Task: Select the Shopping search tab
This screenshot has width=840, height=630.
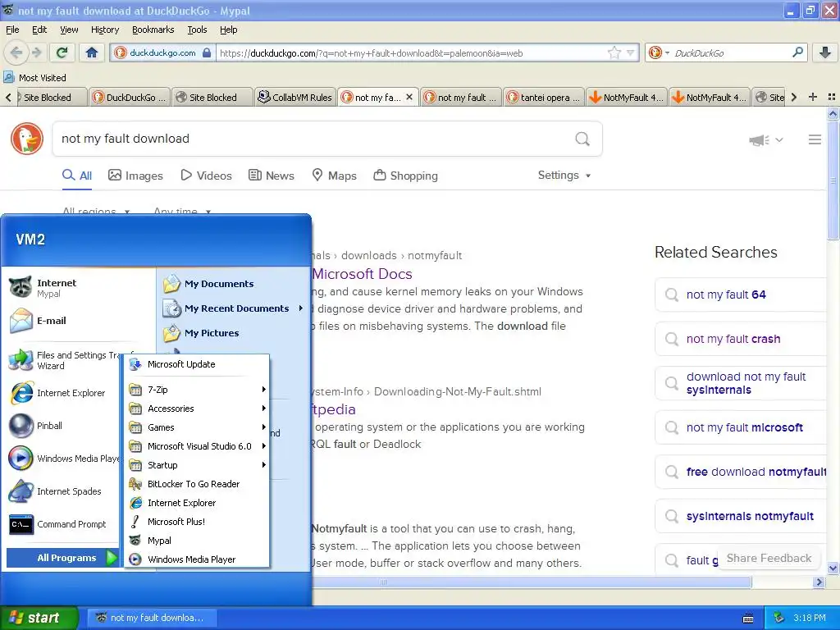Action: click(405, 176)
